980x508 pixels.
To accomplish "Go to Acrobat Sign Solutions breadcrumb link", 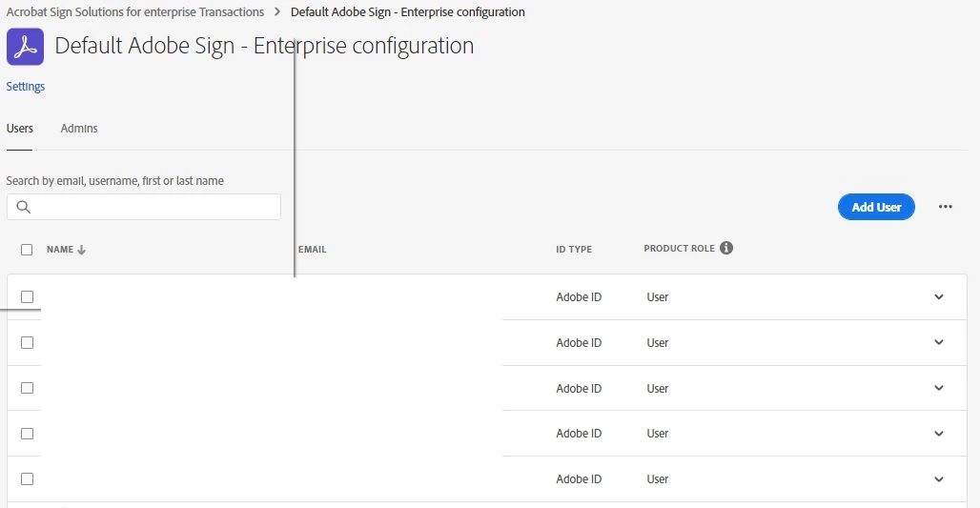I will click(135, 12).
